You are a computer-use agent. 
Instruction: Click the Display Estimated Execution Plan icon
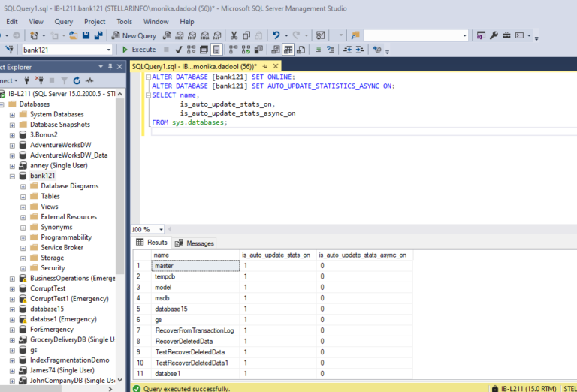coord(192,50)
